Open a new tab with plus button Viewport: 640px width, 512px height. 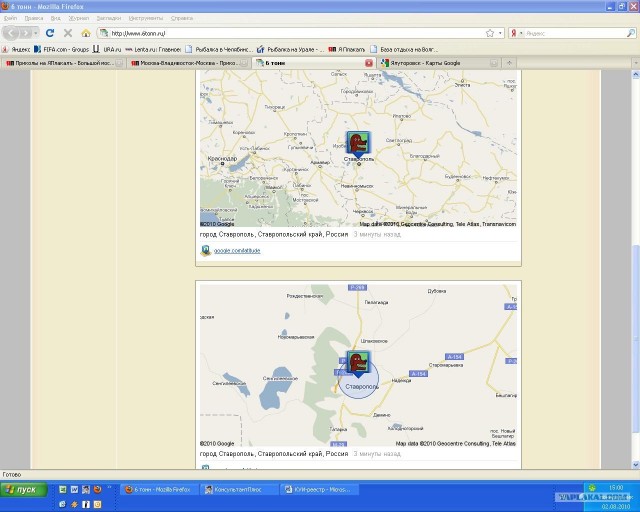[x=509, y=63]
